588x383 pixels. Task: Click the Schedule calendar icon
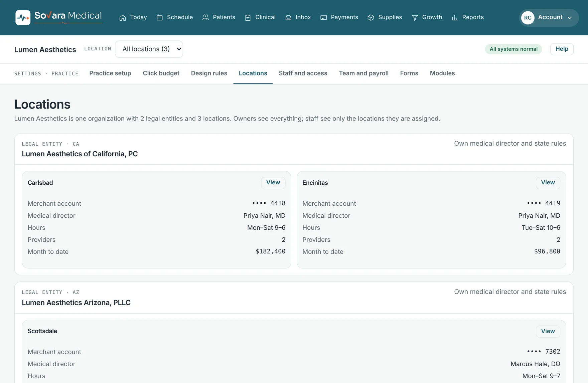pyautogui.click(x=160, y=18)
